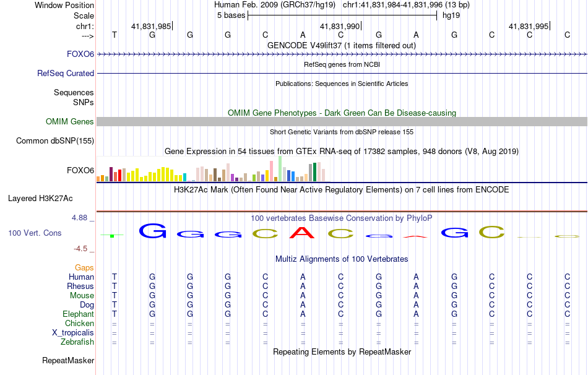Screen dimensions: 588x375
Task: Click the dark green bar in GTEx chart
Action: tap(314, 172)
